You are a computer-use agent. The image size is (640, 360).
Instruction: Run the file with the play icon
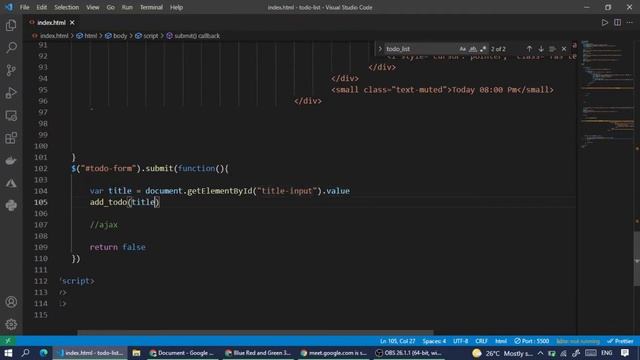[x=604, y=23]
